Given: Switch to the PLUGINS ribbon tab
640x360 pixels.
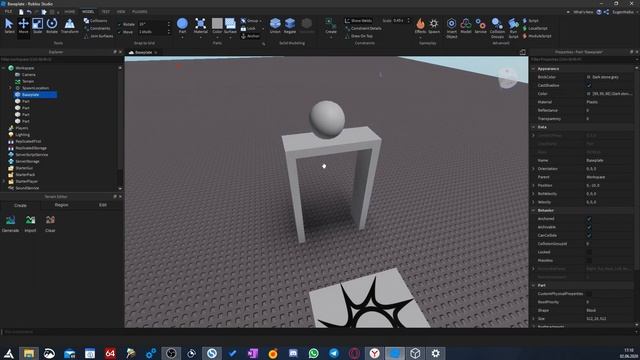Looking at the screenshot, I should coord(140,12).
